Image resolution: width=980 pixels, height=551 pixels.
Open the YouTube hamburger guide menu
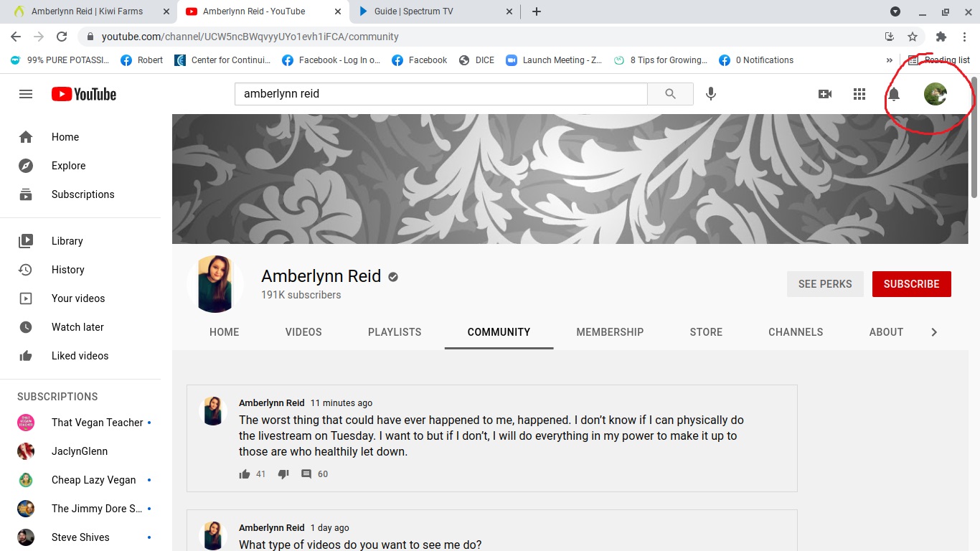point(26,94)
